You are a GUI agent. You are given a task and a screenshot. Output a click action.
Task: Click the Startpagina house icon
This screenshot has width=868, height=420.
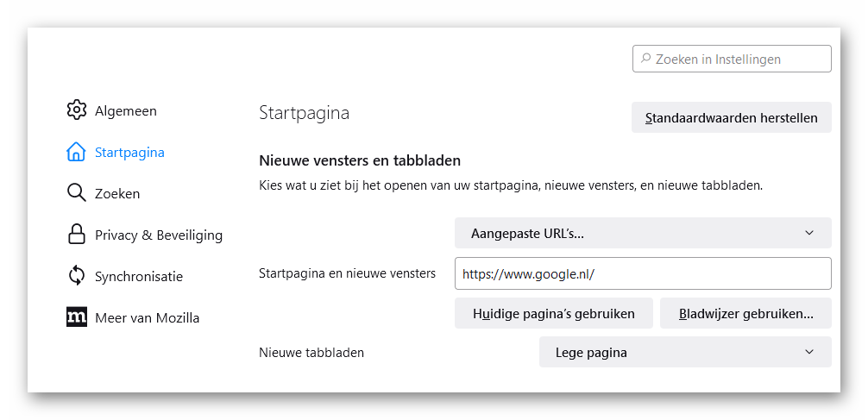click(x=77, y=152)
